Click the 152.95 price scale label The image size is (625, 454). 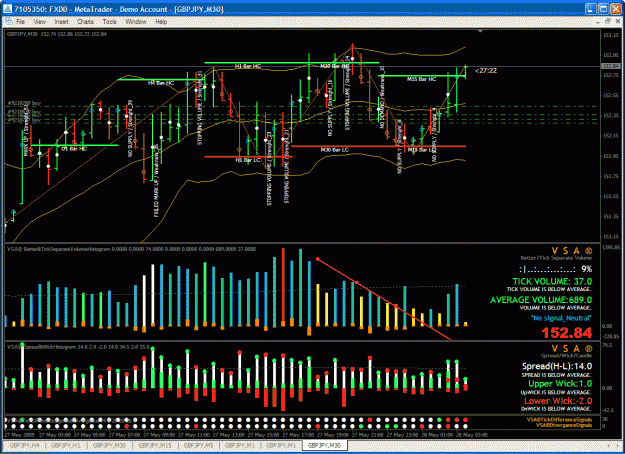[610, 55]
